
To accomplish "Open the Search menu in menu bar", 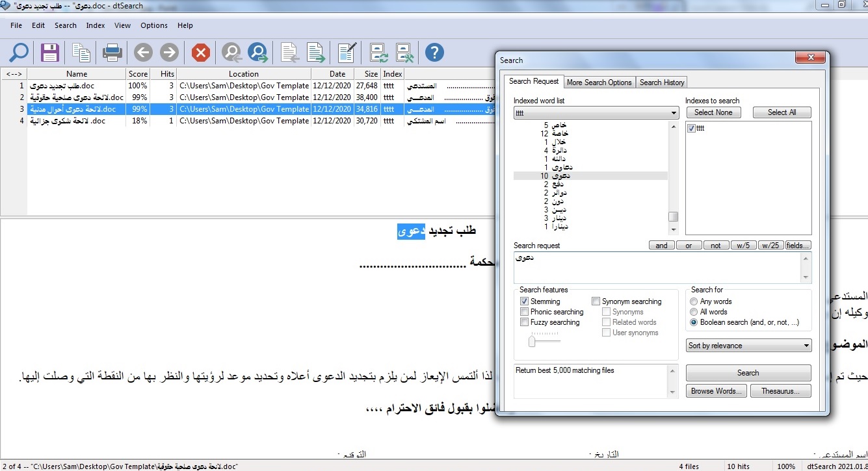I will [x=66, y=25].
